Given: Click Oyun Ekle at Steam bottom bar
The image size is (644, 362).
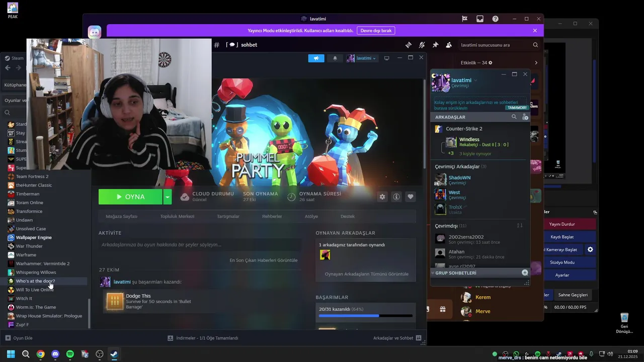Looking at the screenshot, I should [x=19, y=338].
